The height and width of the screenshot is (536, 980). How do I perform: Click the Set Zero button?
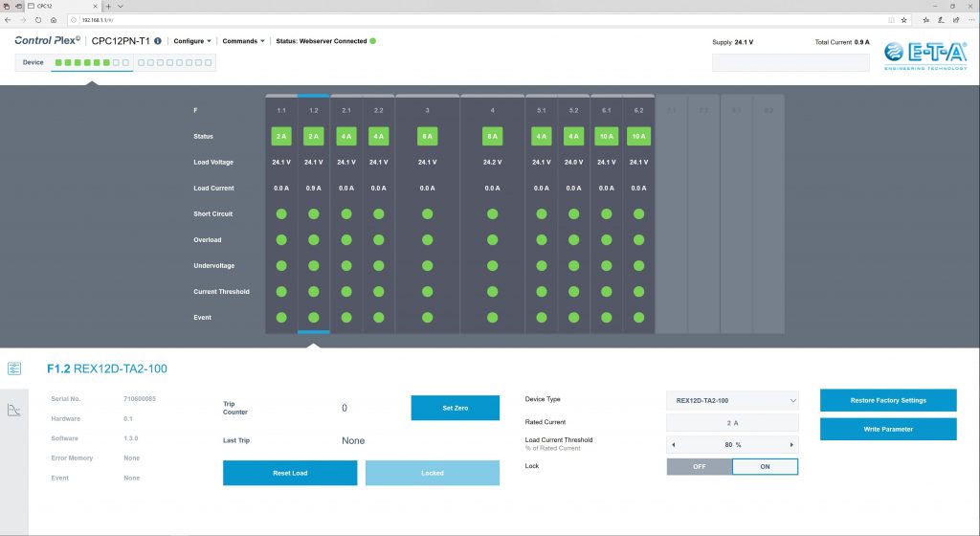(455, 408)
